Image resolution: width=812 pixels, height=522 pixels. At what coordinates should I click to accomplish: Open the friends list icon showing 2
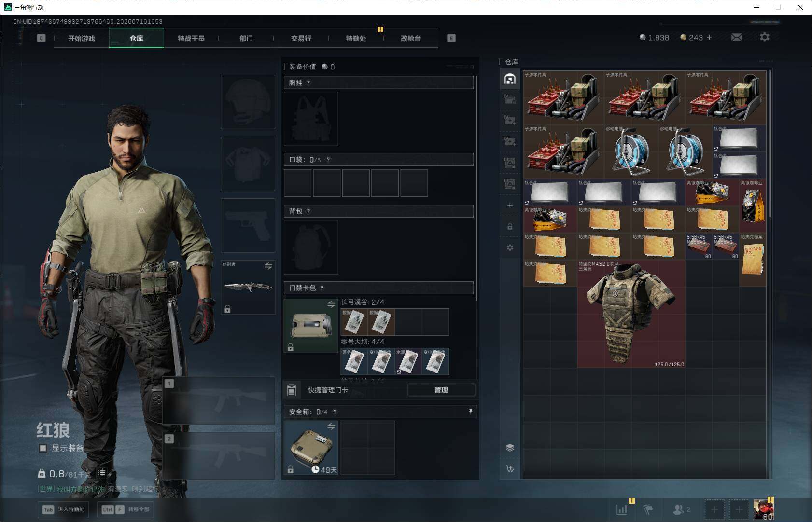pos(681,509)
